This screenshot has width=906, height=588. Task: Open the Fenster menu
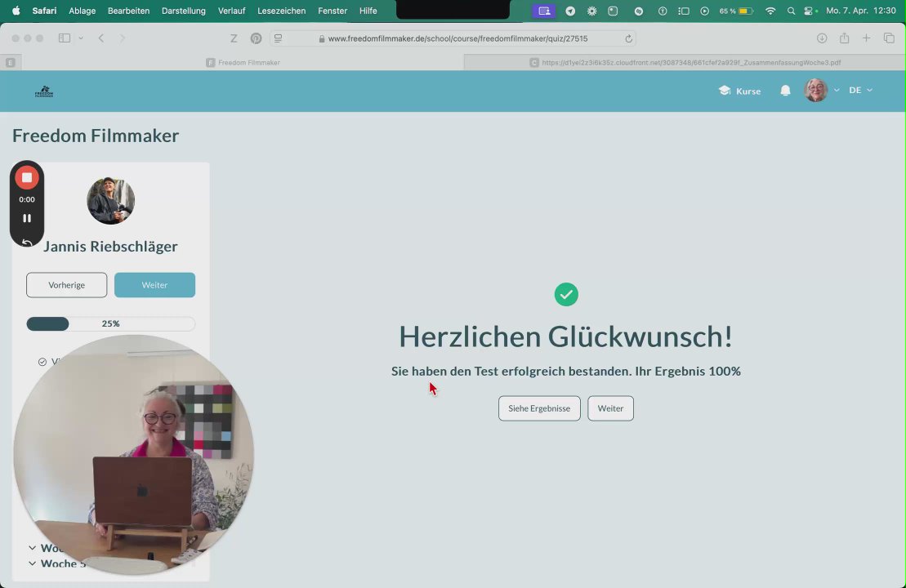(x=332, y=11)
